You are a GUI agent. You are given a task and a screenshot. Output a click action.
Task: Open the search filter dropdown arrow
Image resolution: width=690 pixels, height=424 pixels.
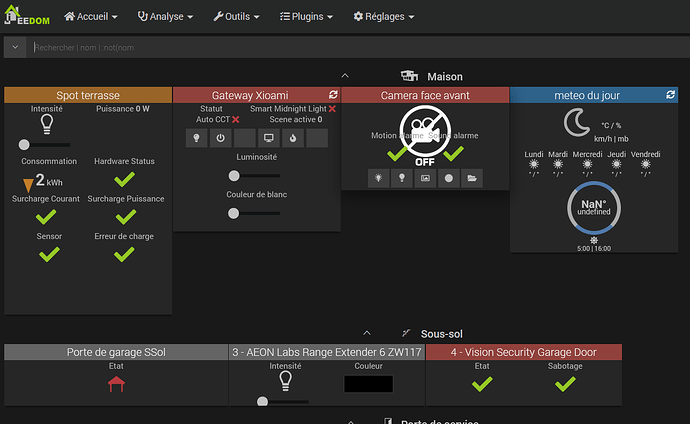(x=15, y=48)
